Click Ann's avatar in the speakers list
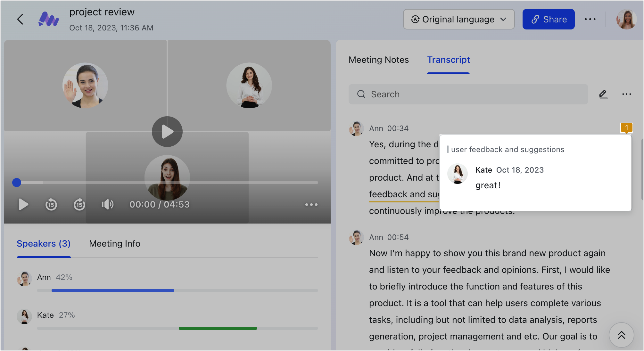This screenshot has height=351, width=644. tap(24, 279)
